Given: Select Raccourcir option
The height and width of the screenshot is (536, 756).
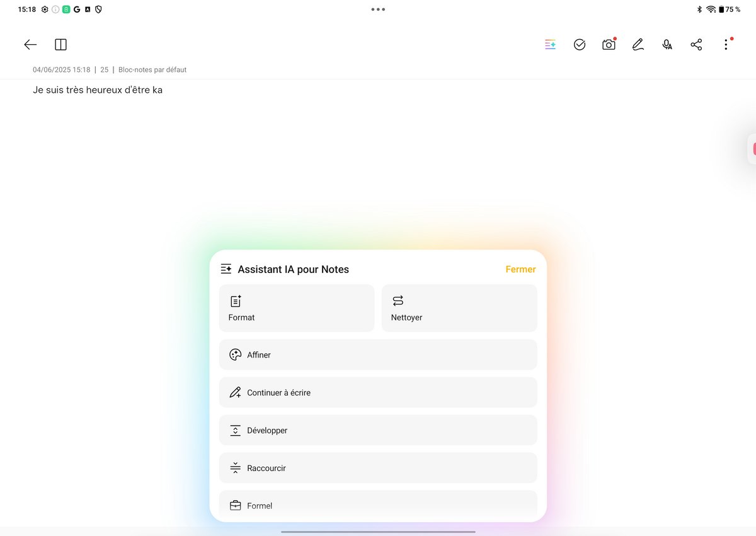Looking at the screenshot, I should pyautogui.click(x=378, y=468).
